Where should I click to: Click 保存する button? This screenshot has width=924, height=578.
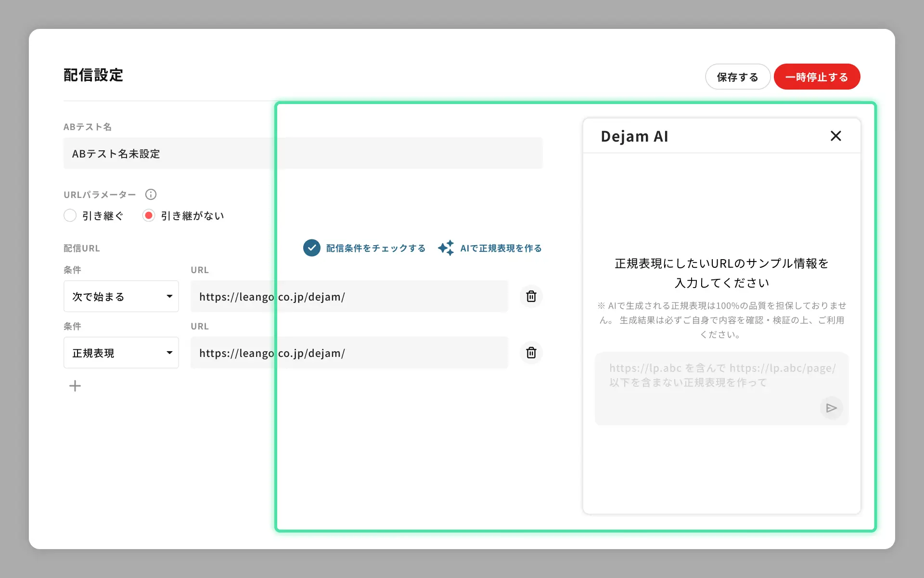point(737,77)
